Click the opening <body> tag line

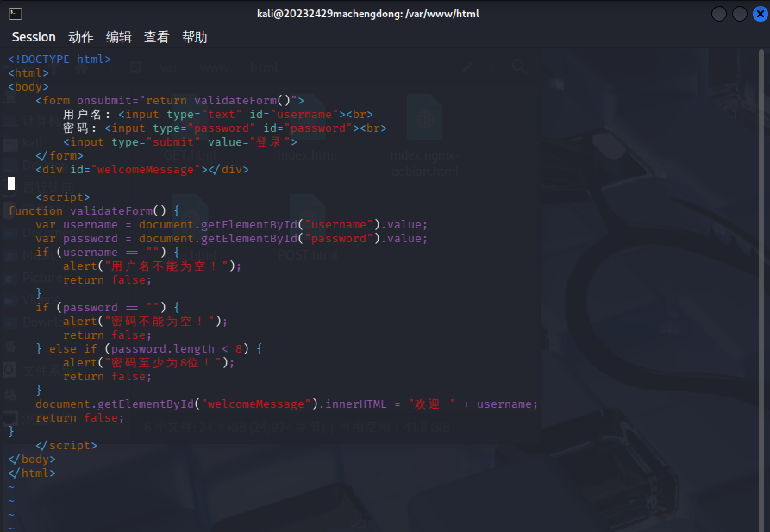28,87
